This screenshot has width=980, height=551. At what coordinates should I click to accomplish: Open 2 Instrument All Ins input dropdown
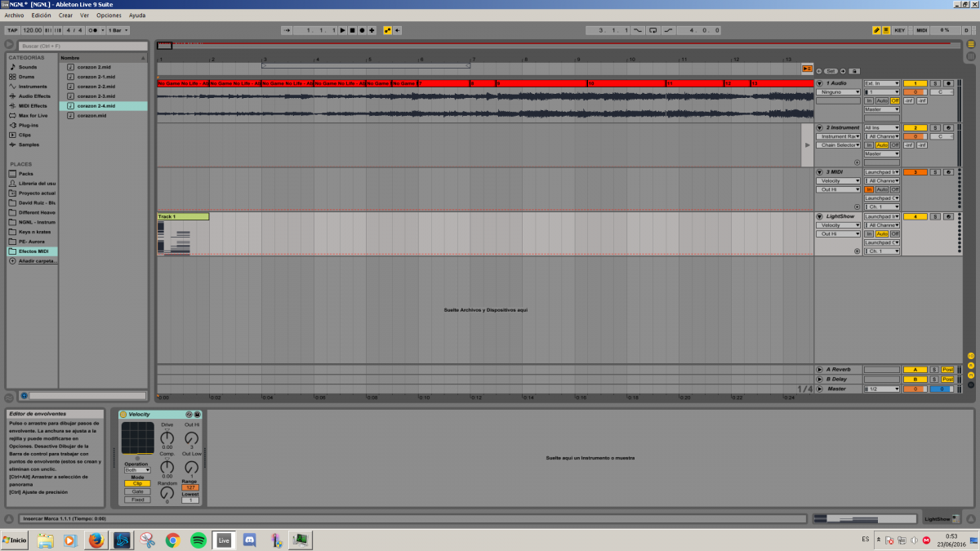tap(882, 127)
